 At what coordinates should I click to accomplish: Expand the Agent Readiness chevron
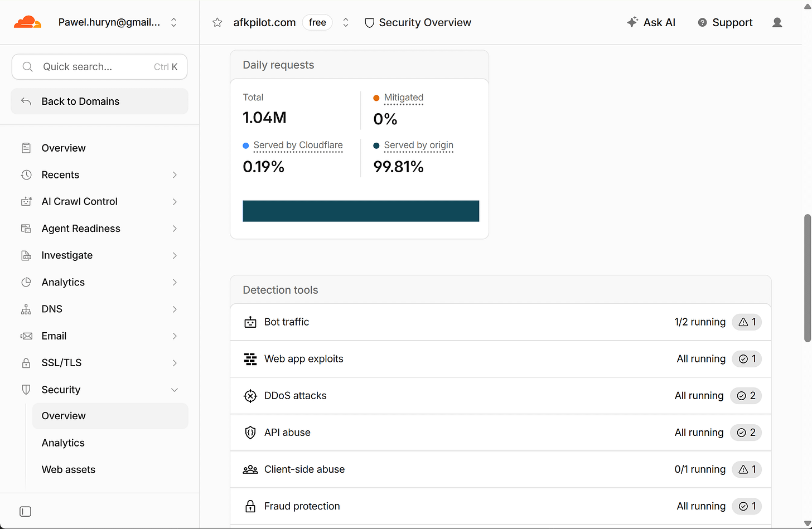tap(175, 229)
